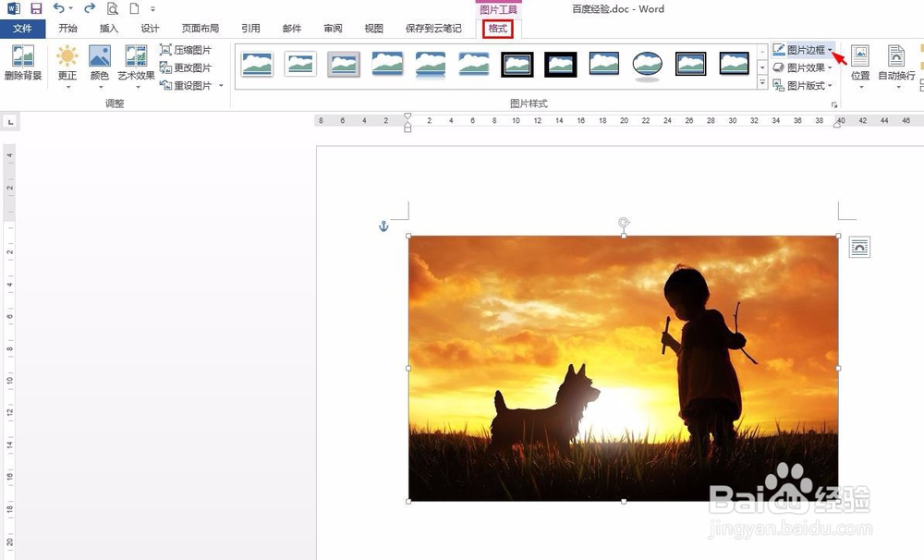Switch to the 开始 tab
Screen dimensions: 924x560
coord(67,29)
